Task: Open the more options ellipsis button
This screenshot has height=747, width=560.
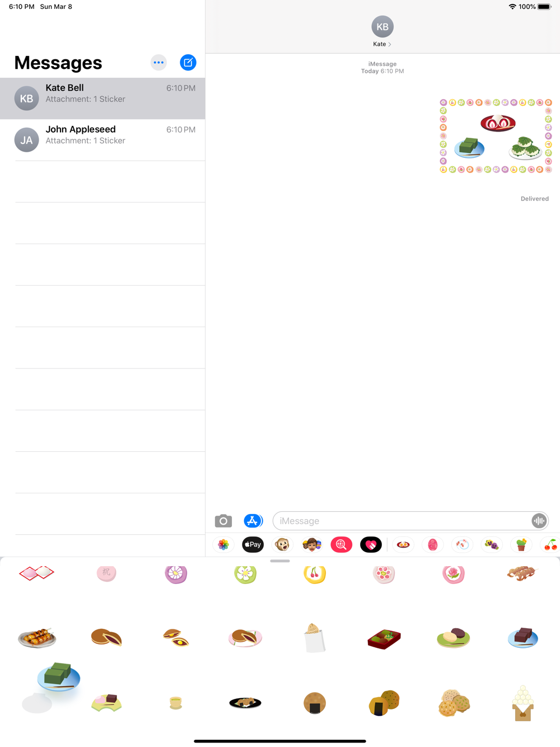Action: (x=159, y=63)
